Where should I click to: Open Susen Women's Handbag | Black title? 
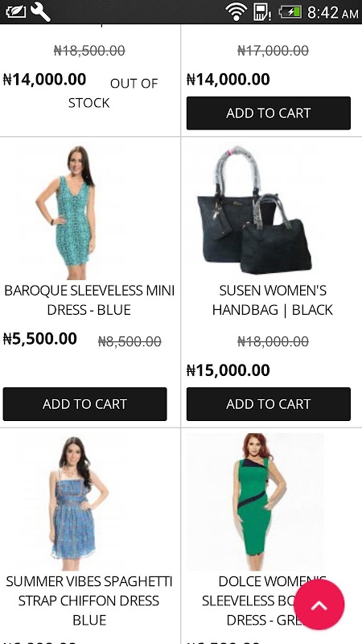click(273, 299)
